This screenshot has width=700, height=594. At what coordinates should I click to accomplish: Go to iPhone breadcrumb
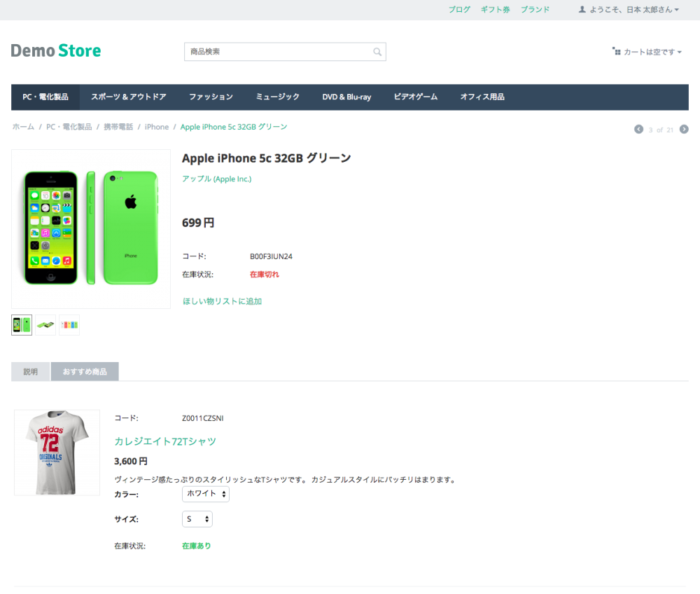point(157,127)
